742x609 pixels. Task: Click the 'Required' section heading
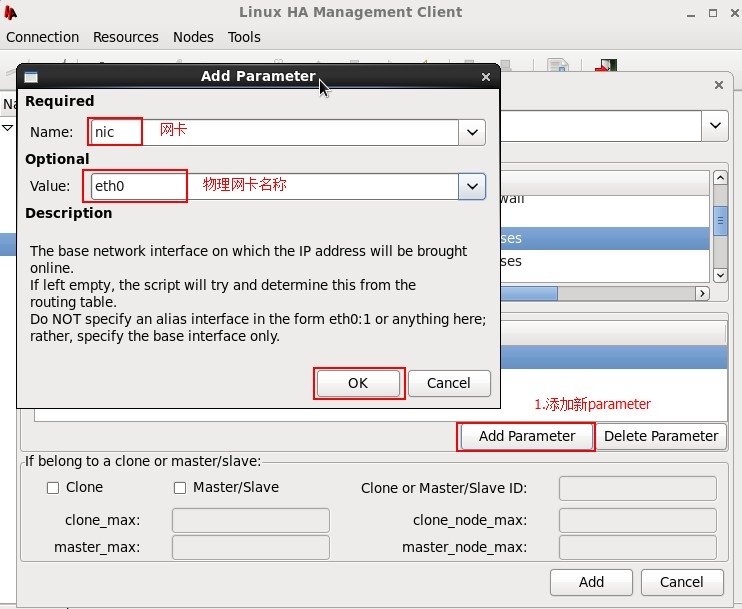[x=60, y=101]
